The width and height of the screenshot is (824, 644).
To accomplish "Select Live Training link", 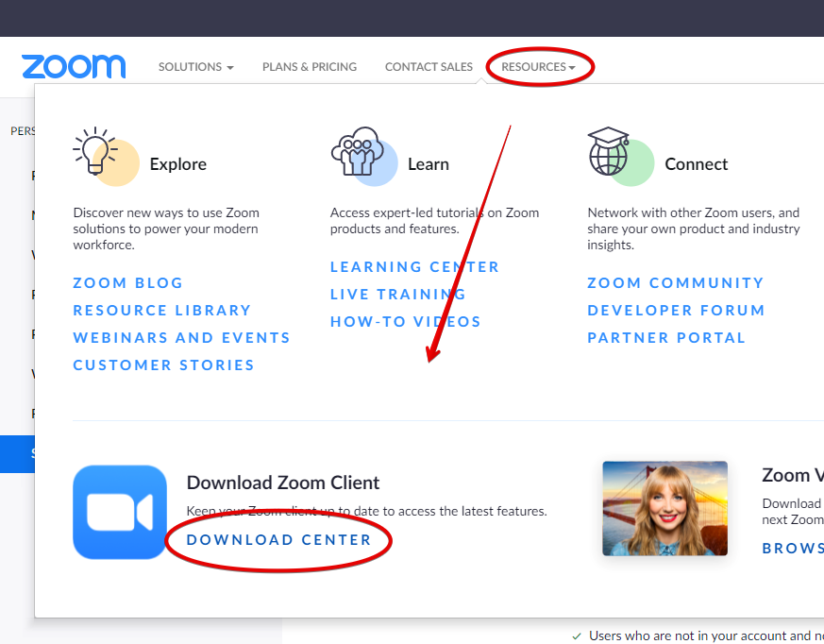I will point(398,294).
